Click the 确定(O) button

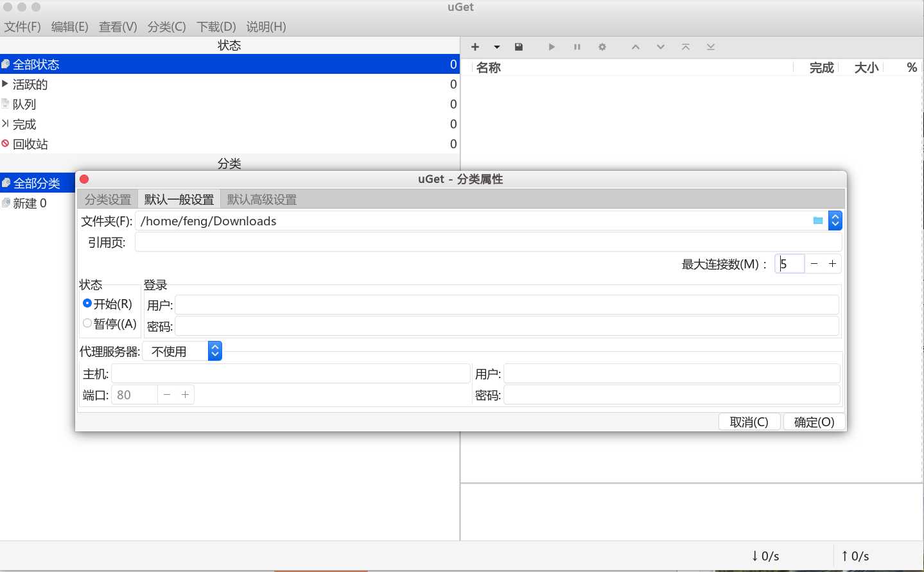pyautogui.click(x=814, y=422)
